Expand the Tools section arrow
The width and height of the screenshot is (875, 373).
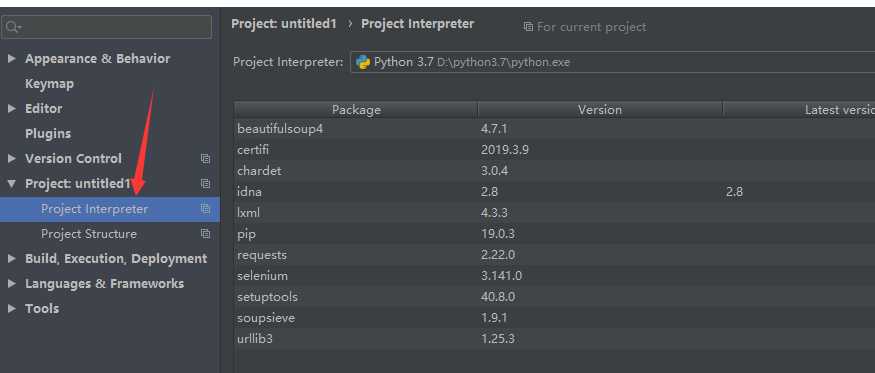tap(12, 308)
